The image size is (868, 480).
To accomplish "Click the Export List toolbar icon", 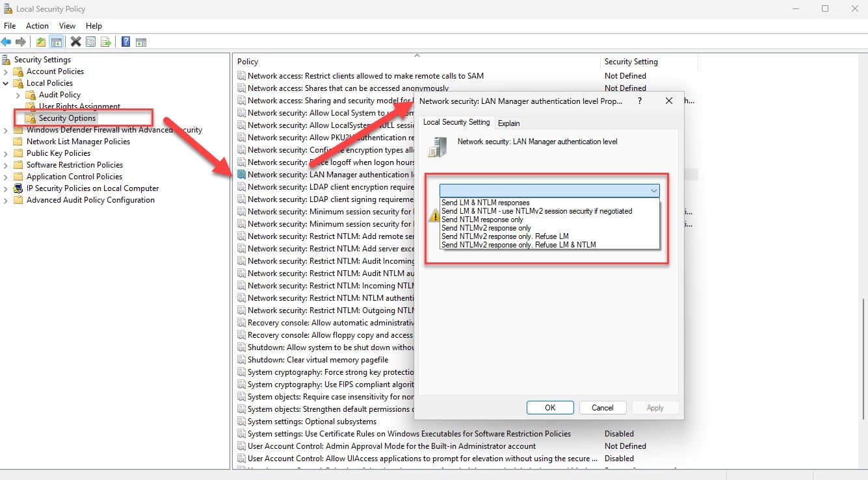I will pos(105,42).
